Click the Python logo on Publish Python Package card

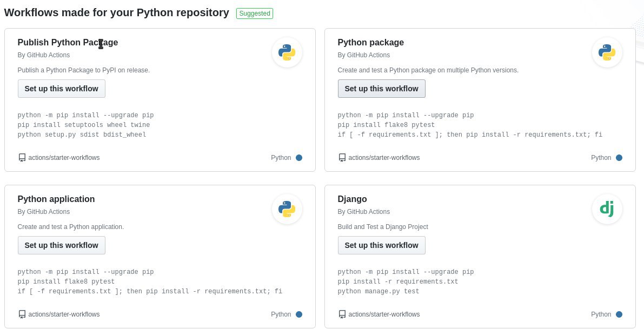point(287,52)
